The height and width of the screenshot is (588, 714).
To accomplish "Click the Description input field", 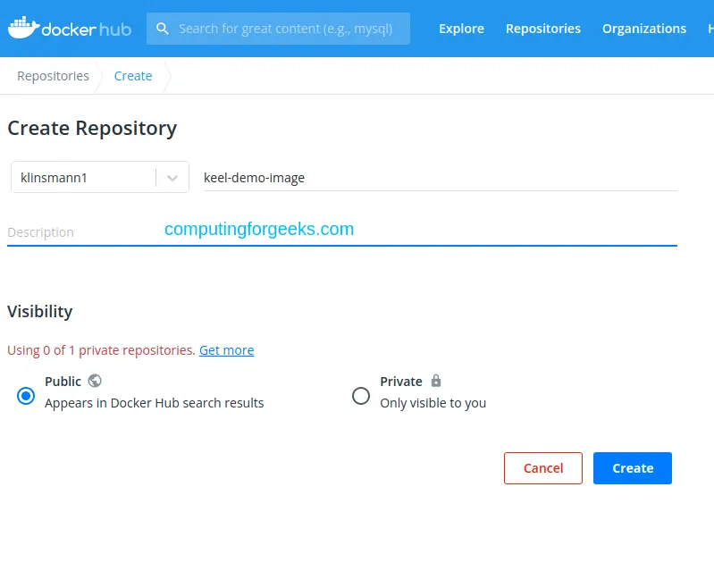I will (342, 231).
